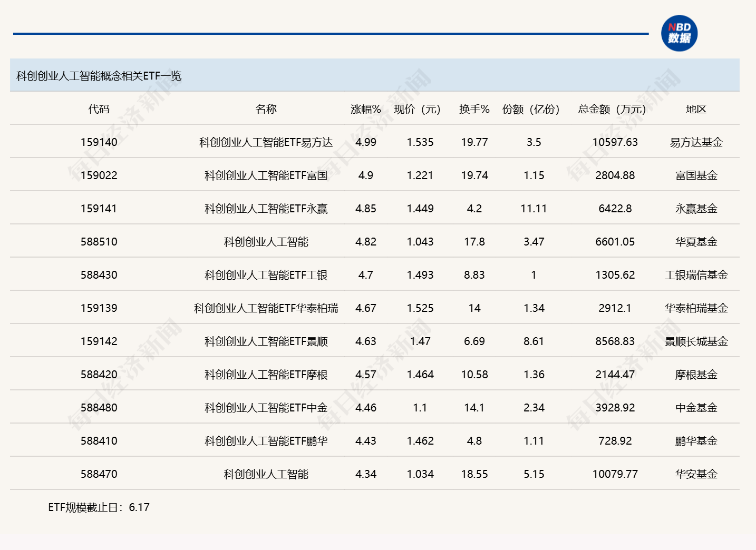The width and height of the screenshot is (756, 550).
Task: Select 富国基金 in the 地区 column
Action: pyautogui.click(x=696, y=175)
